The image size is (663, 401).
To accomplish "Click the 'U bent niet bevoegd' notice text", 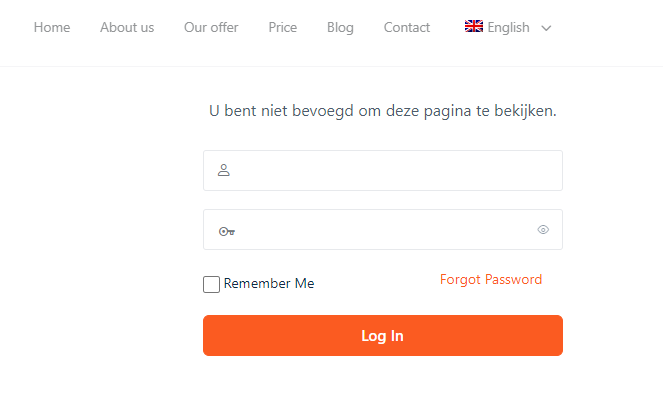I will tap(382, 111).
